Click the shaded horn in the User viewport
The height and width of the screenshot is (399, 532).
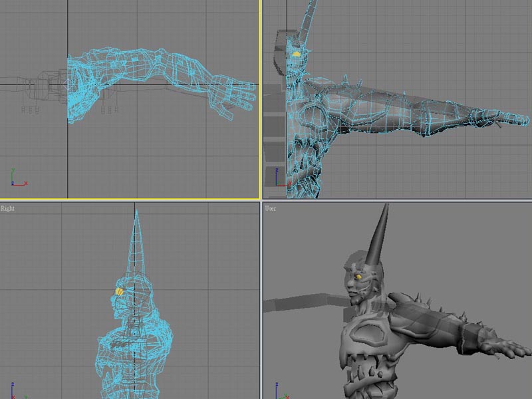pyautogui.click(x=377, y=236)
